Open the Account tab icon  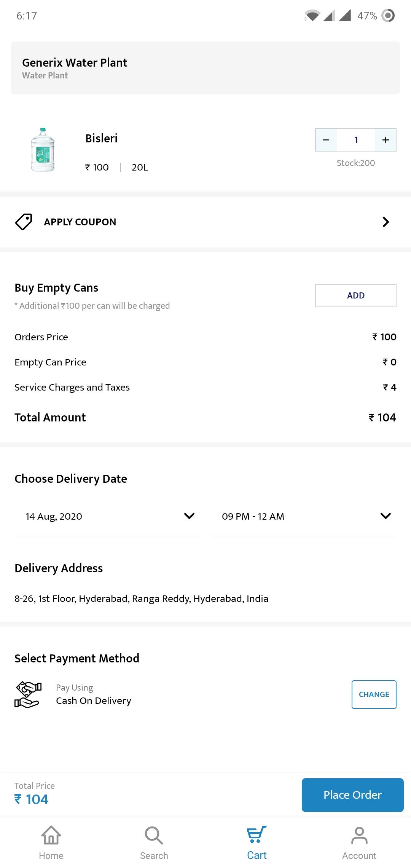[x=359, y=835]
